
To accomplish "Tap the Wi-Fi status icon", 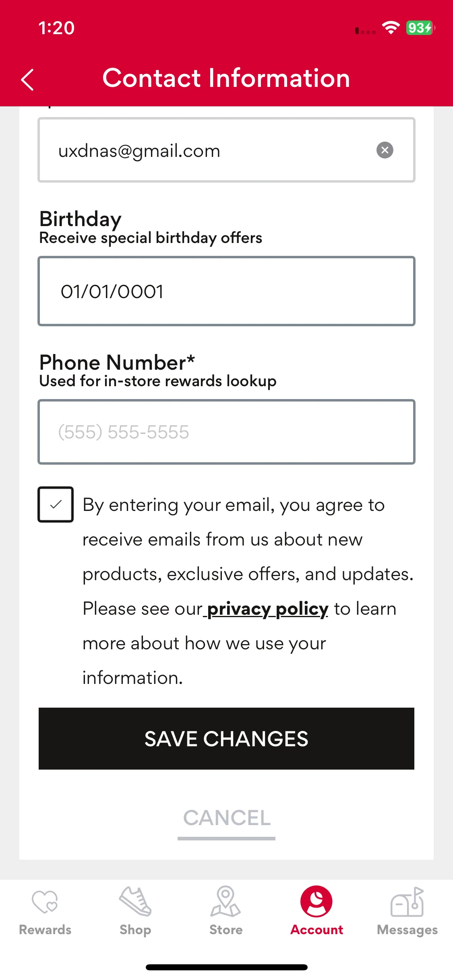I will pyautogui.click(x=391, y=28).
